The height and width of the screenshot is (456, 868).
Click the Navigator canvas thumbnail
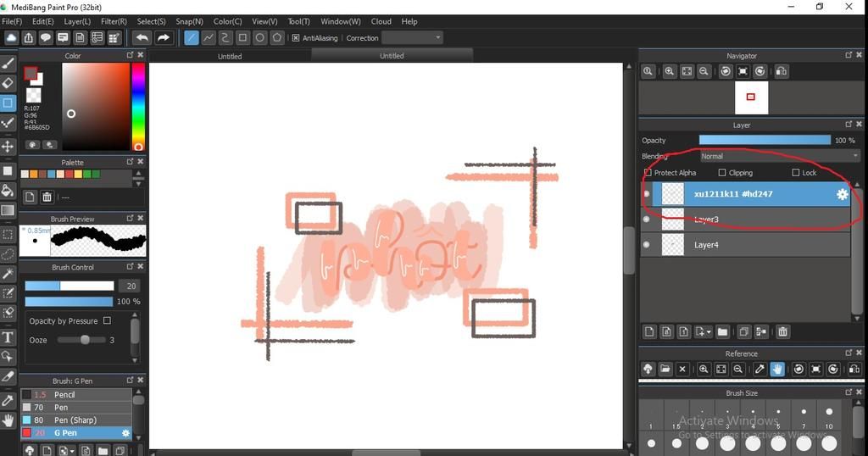pyautogui.click(x=751, y=97)
